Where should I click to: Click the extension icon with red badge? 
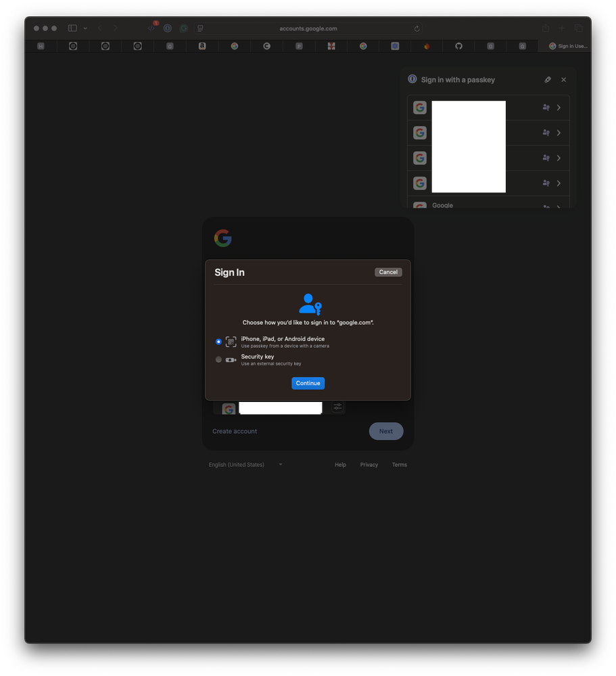tap(151, 28)
